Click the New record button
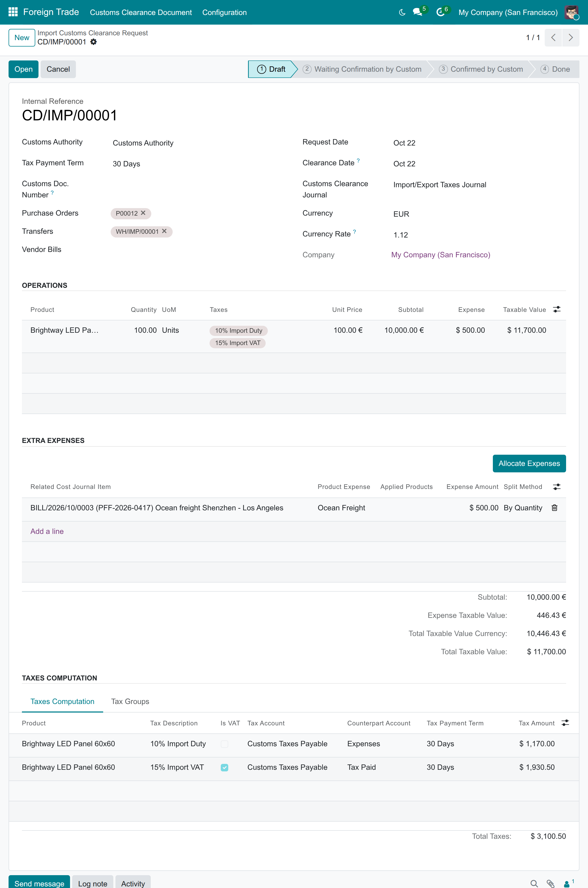 [22, 37]
